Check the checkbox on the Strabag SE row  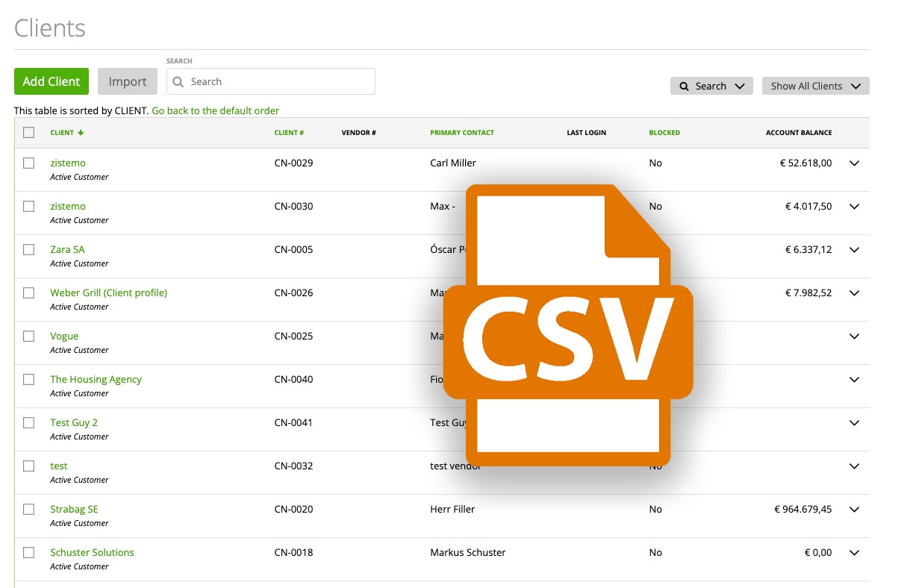pyautogui.click(x=28, y=509)
